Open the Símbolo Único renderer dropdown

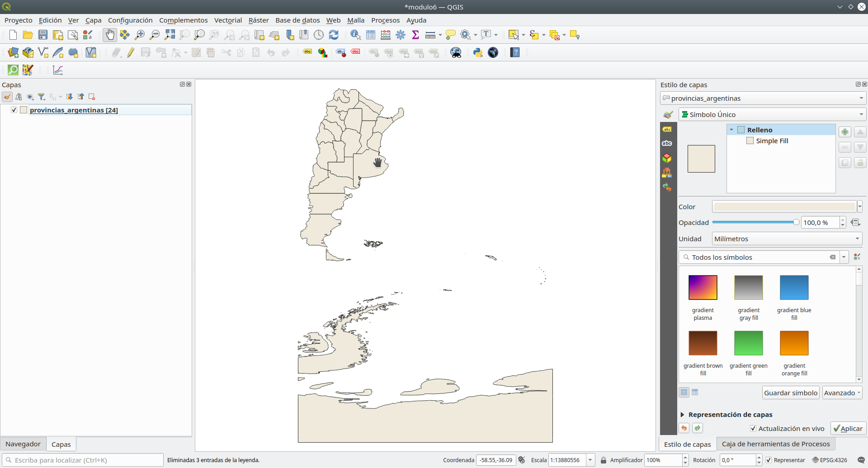[x=772, y=114]
